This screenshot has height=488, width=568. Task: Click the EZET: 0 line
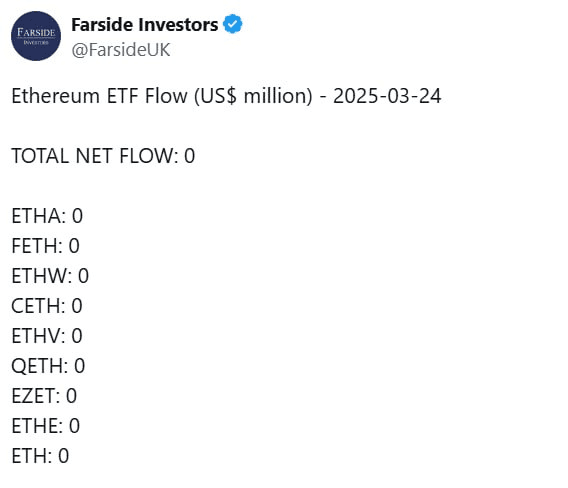coord(44,396)
